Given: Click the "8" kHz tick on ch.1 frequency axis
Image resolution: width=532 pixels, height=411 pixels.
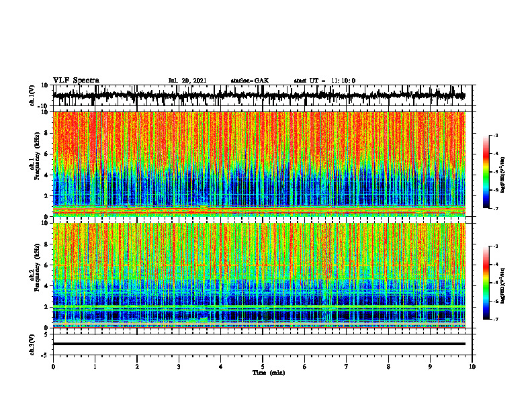Looking at the screenshot, I should click(47, 133).
